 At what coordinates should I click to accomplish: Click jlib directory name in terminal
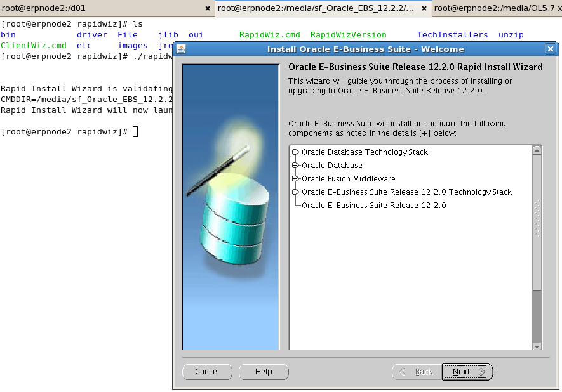click(168, 35)
